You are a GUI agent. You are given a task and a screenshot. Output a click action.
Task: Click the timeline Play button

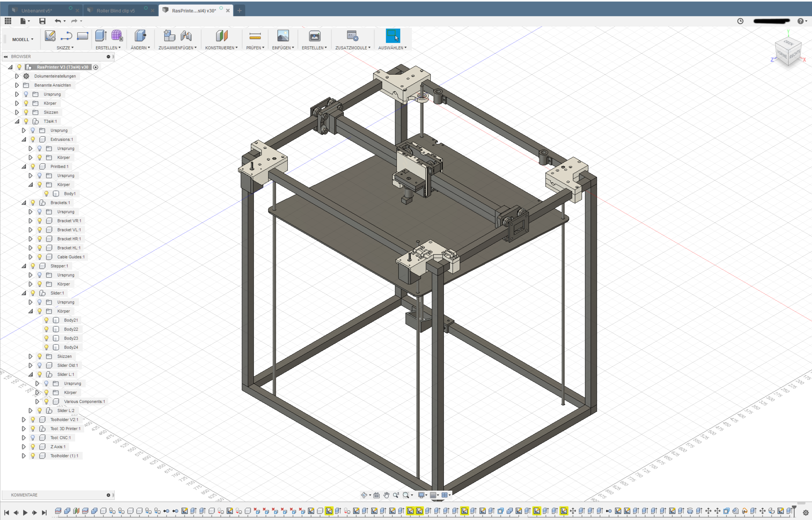(25, 512)
